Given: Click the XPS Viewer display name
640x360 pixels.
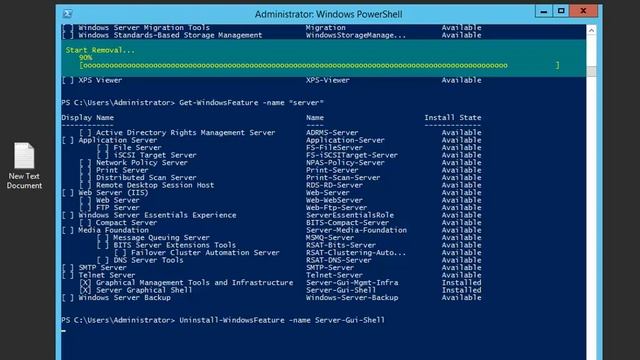Looking at the screenshot, I should [100, 80].
